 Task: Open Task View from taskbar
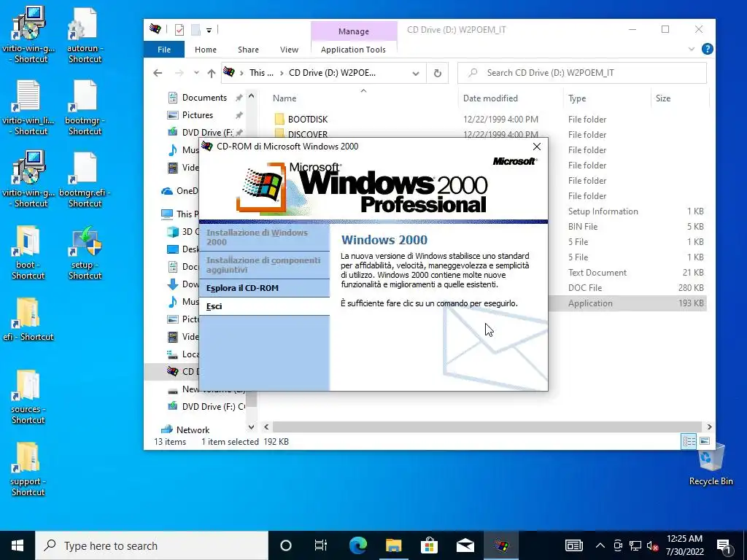[x=321, y=545]
